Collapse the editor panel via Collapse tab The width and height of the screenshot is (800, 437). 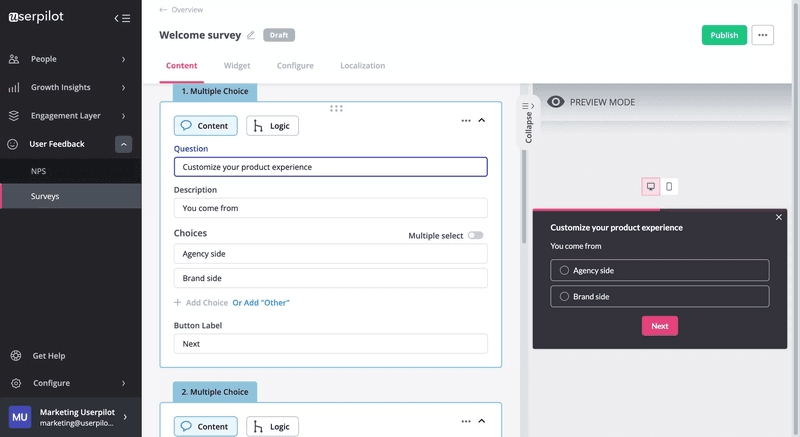[x=529, y=122]
